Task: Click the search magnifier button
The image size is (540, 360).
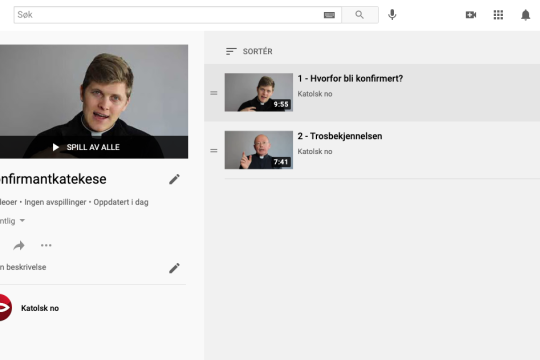Action: click(x=360, y=15)
